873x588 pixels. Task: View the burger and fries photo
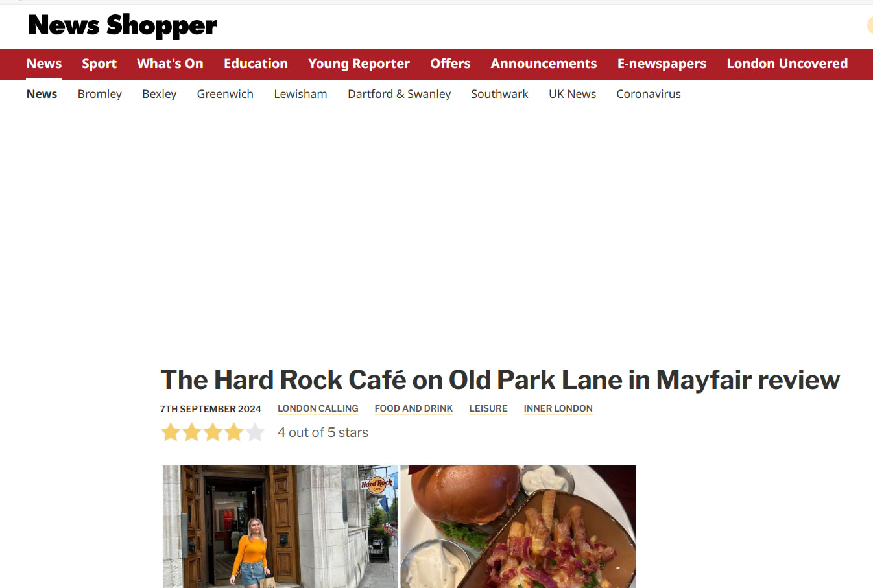(518, 526)
